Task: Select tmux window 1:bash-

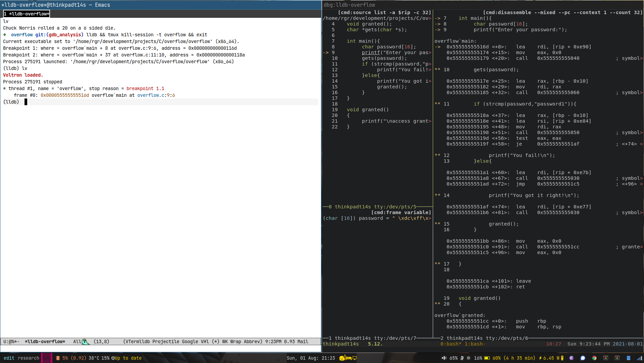Action: [475, 344]
